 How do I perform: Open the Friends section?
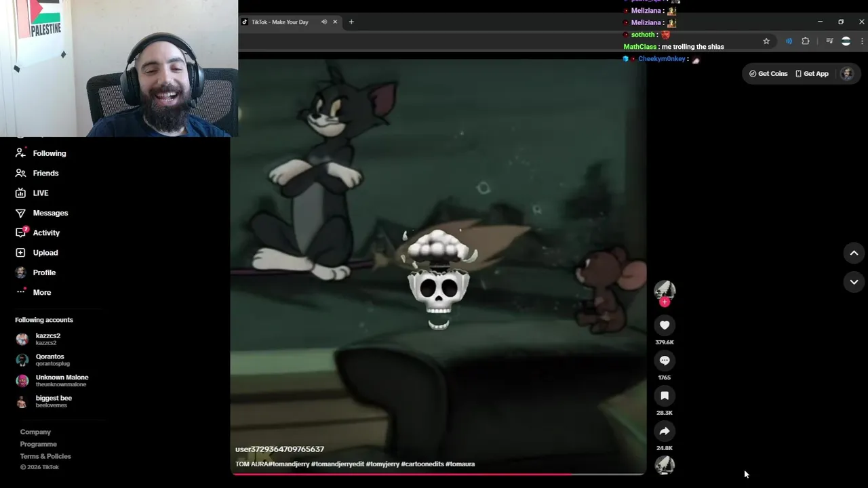(x=37, y=173)
